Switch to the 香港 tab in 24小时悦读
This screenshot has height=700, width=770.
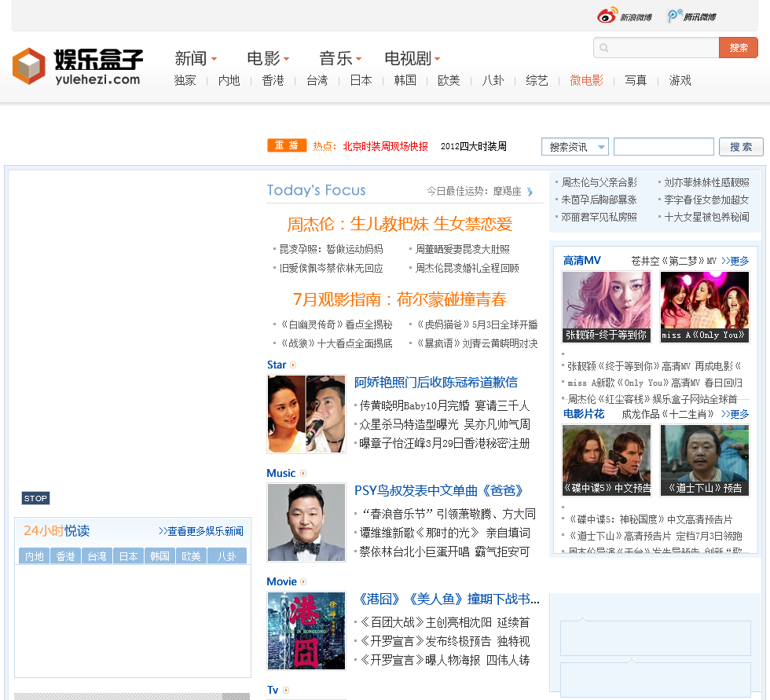64,556
